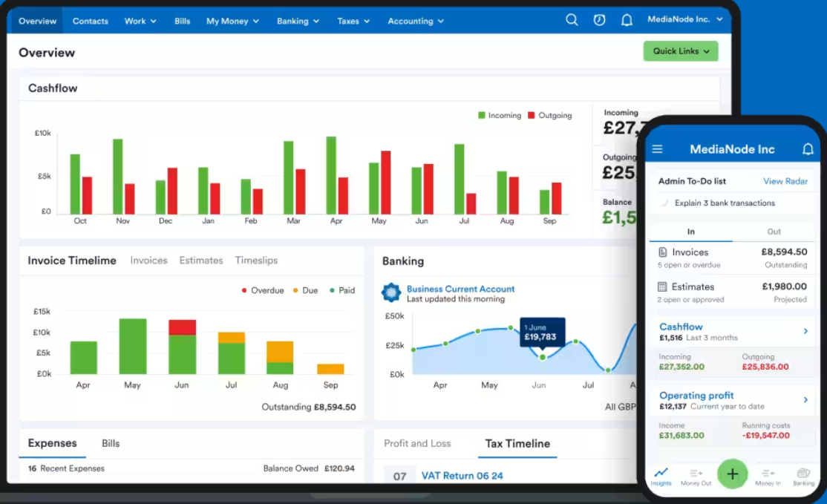The height and width of the screenshot is (504, 827).
Task: Click the 16 Recent Expenses text
Action: (67, 468)
